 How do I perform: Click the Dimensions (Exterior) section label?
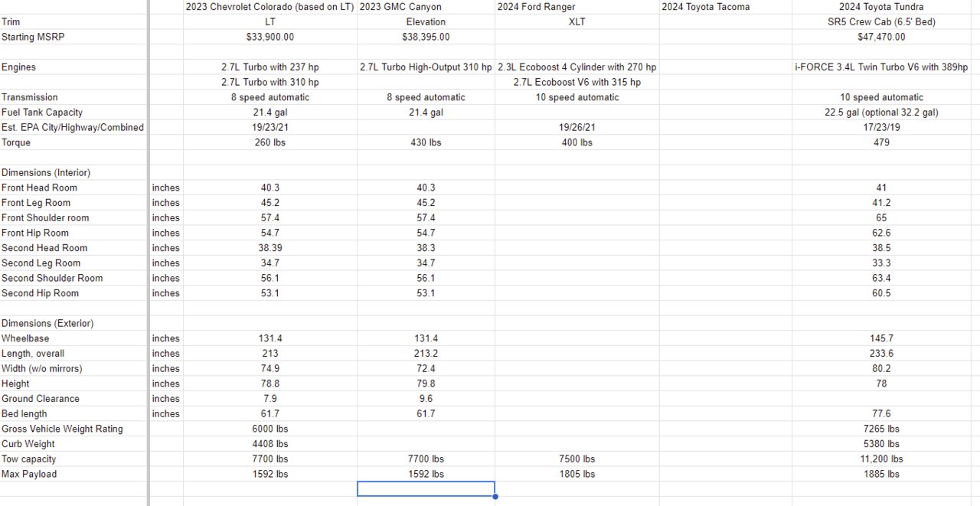click(47, 324)
